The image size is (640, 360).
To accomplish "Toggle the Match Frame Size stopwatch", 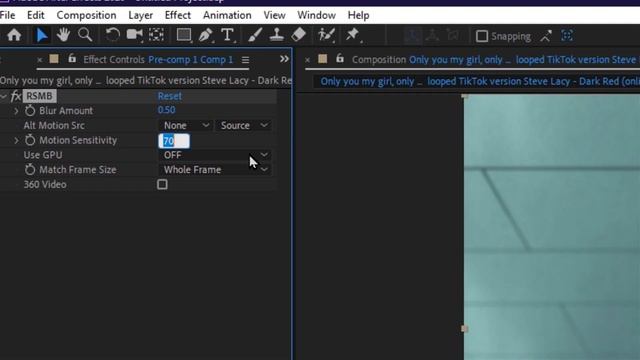I will coord(30,169).
